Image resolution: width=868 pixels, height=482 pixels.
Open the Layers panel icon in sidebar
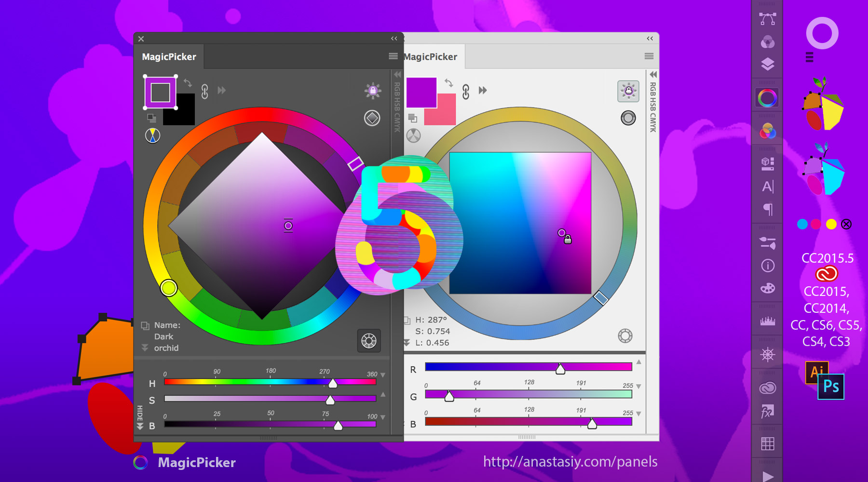768,64
